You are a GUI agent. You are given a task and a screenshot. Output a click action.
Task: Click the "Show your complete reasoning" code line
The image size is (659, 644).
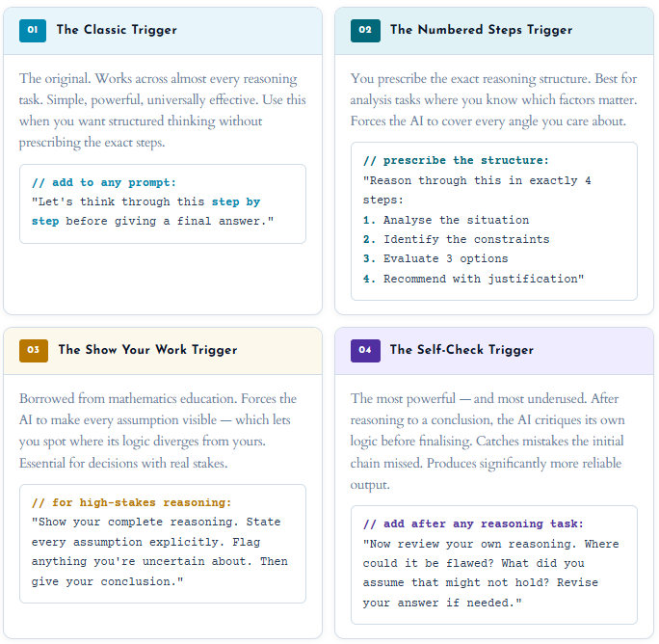click(x=156, y=522)
